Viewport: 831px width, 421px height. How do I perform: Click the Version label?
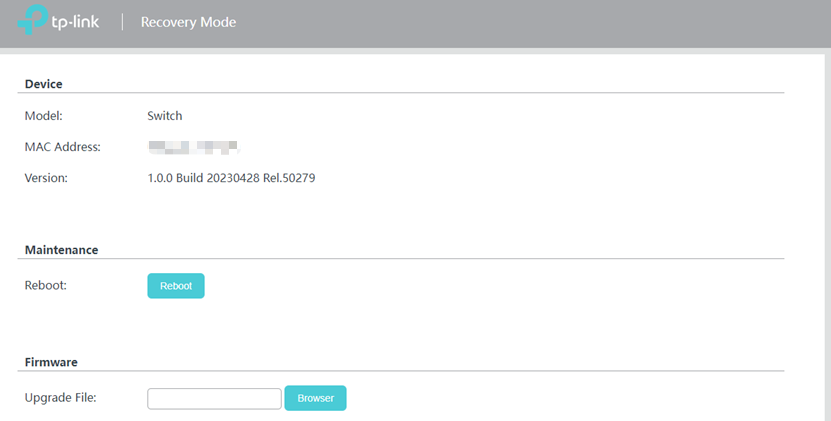tap(46, 178)
